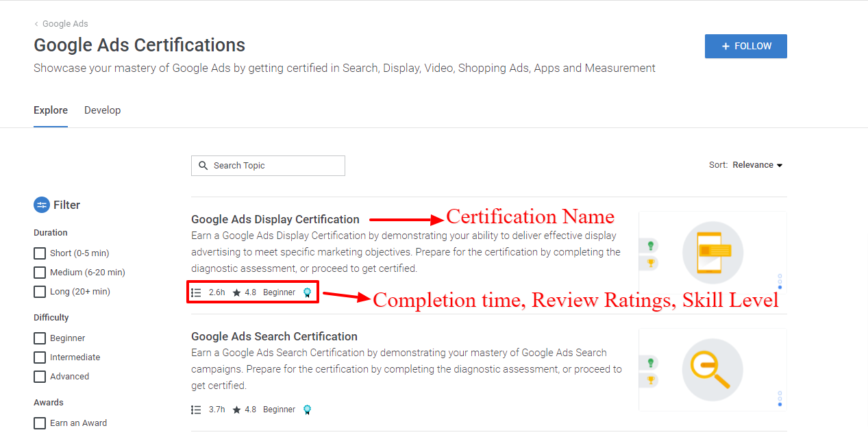Viewport: 868px width, 439px height.
Task: Open Google Ads Search Certification title
Action: coord(274,336)
